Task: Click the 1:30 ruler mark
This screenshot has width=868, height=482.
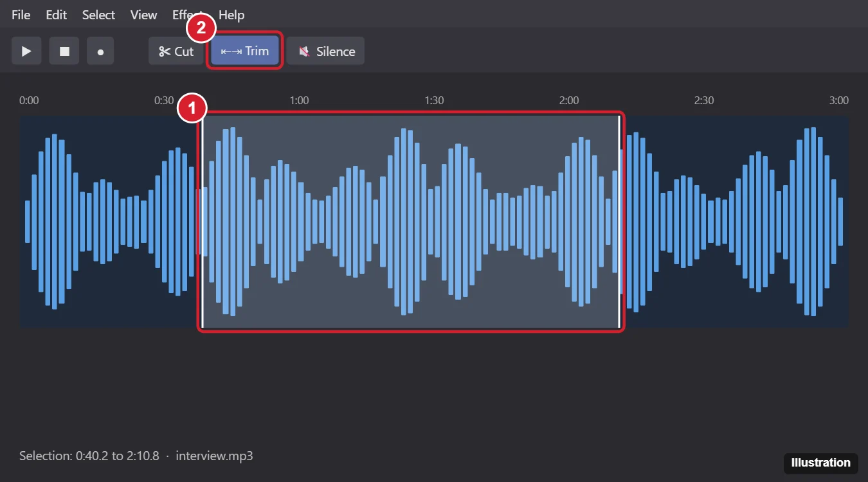Action: [434, 100]
